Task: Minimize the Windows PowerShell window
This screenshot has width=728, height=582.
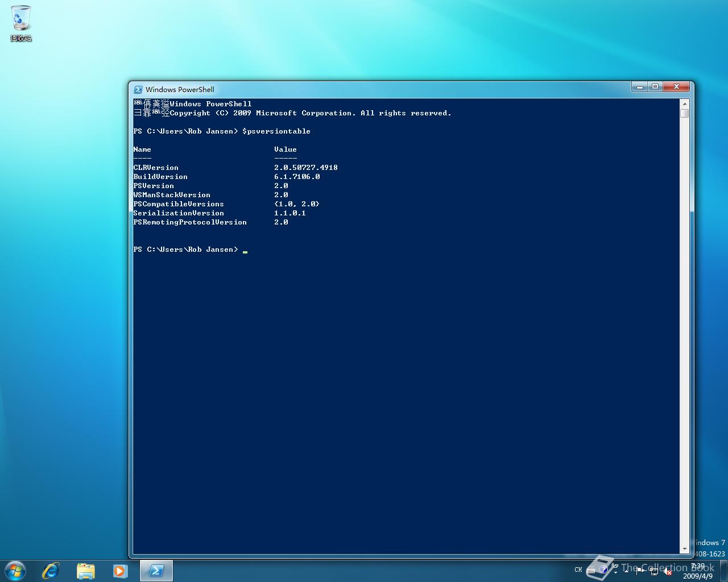Action: coord(639,86)
